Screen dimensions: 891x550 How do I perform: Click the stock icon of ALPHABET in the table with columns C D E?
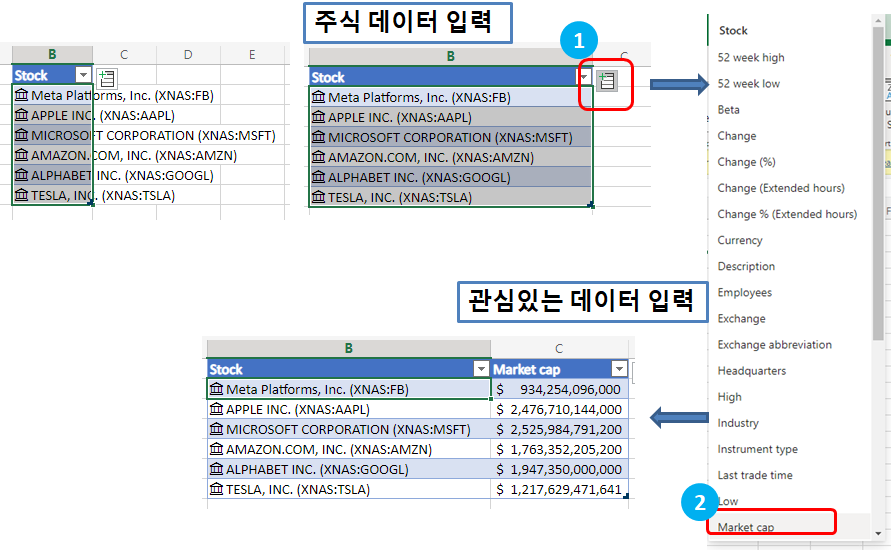coord(22,175)
